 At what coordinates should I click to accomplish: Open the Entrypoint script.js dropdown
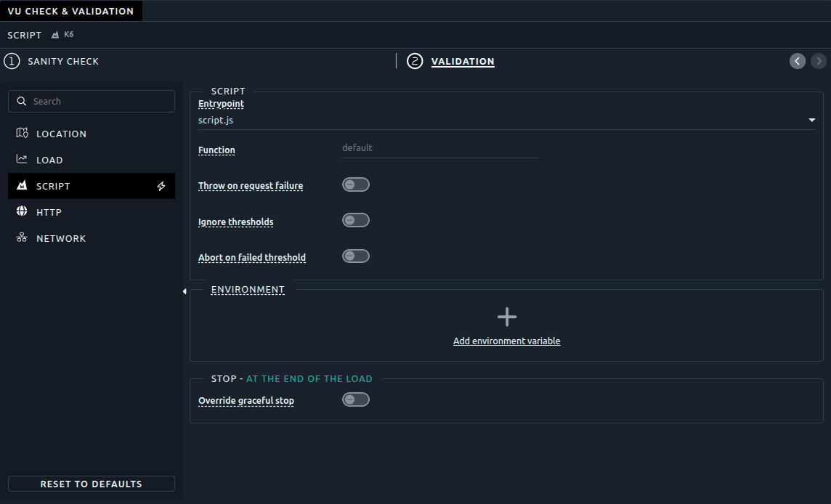point(506,121)
